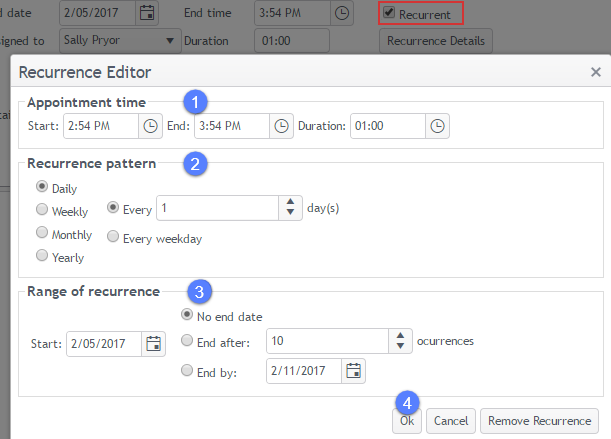Click the stepper arrows on Every day(s) field
Screen dimensions: 611x439
[x=291, y=207]
